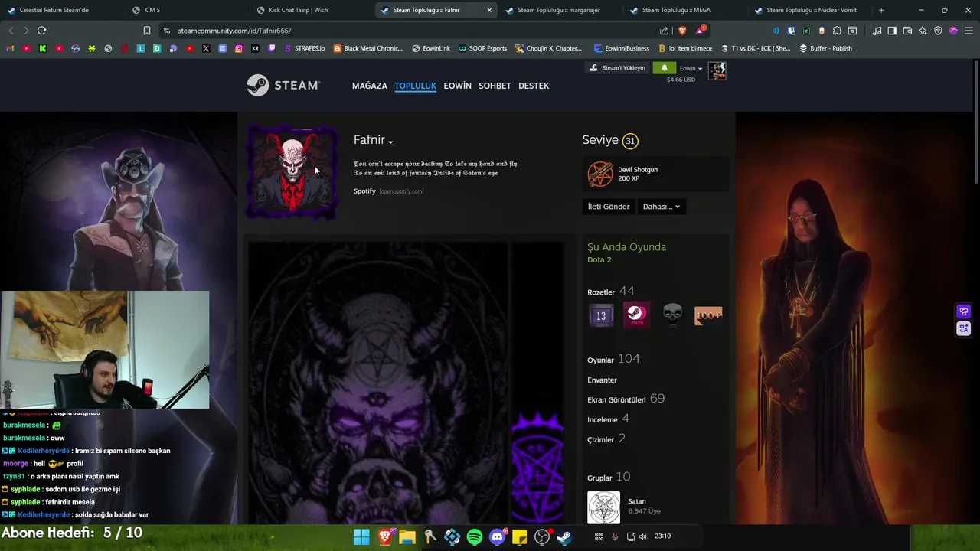Viewport: 980px width, 551px height.
Task: Open the Rozetler 44 link
Action: 611,291
